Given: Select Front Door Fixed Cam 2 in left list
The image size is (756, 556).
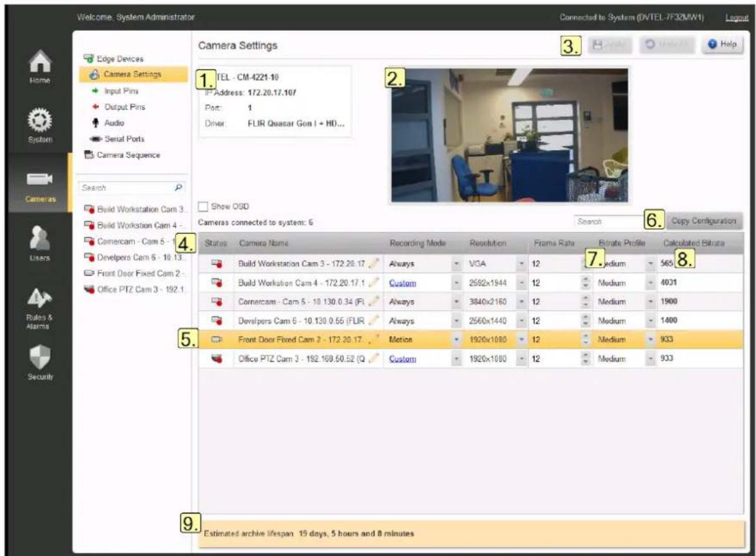Looking at the screenshot, I should [135, 273].
